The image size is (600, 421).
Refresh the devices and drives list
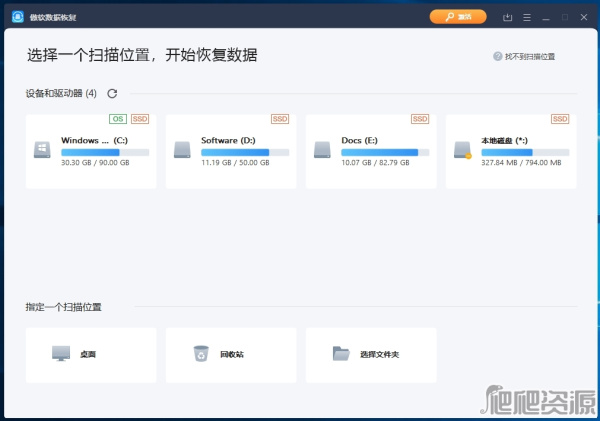point(112,93)
